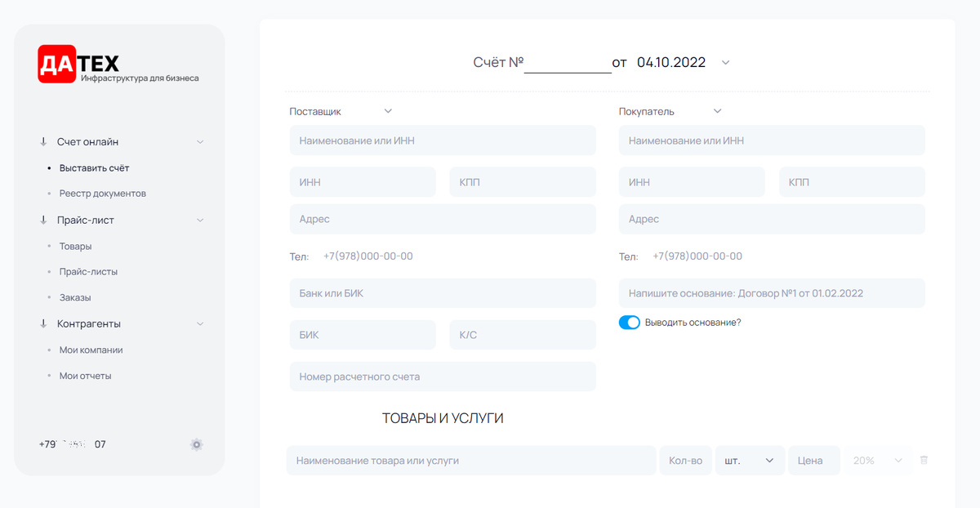Screen dimensions: 980x508
Task: Focus the Счёт № number field
Action: click(568, 63)
